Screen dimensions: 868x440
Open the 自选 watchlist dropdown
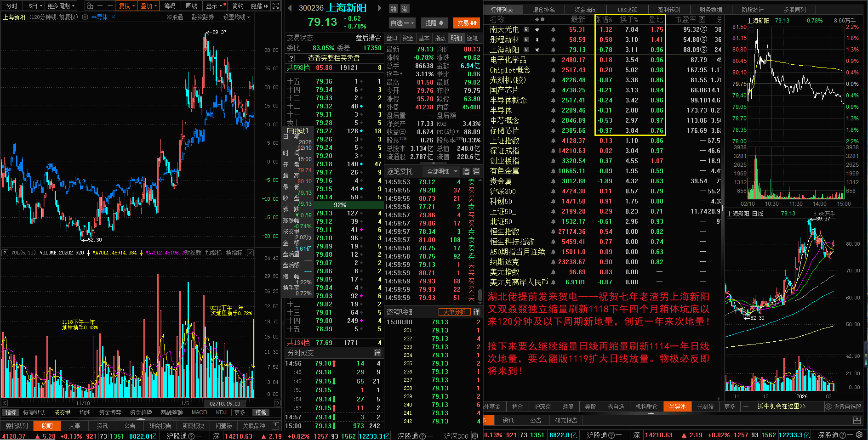402,23
